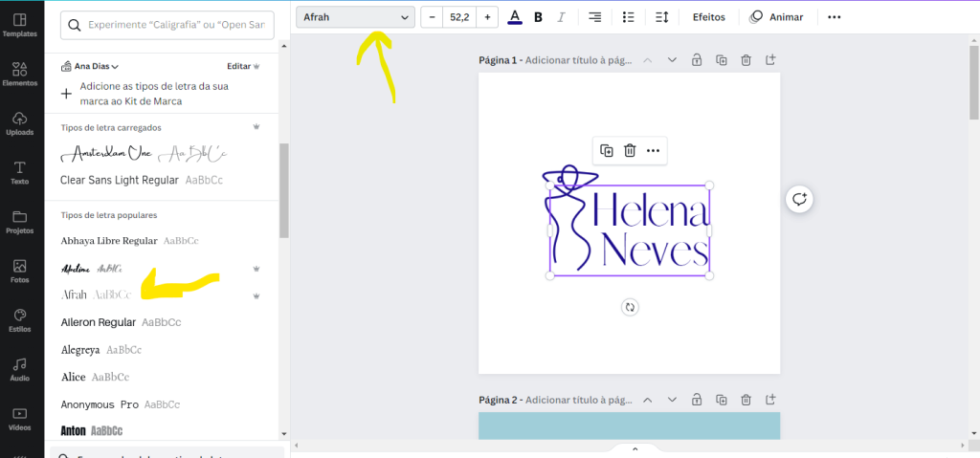Move page 1 down with chevron arrow
980x458 pixels.
(x=672, y=60)
